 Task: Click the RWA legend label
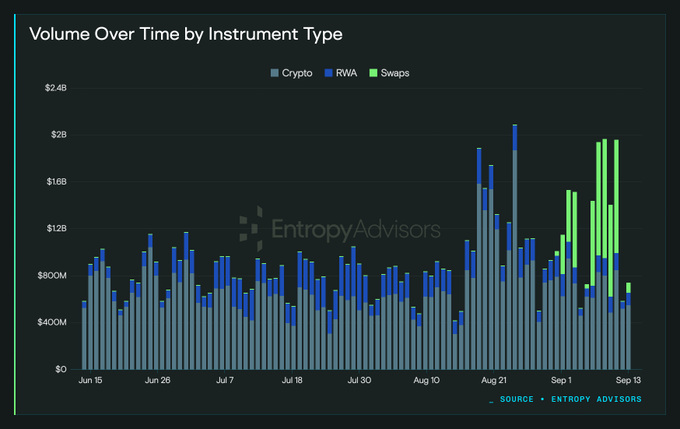pos(347,73)
